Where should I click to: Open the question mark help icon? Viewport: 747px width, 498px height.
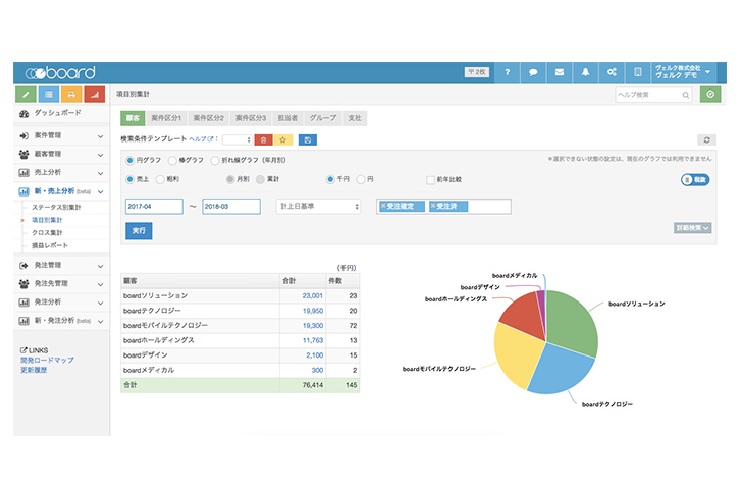pyautogui.click(x=507, y=72)
